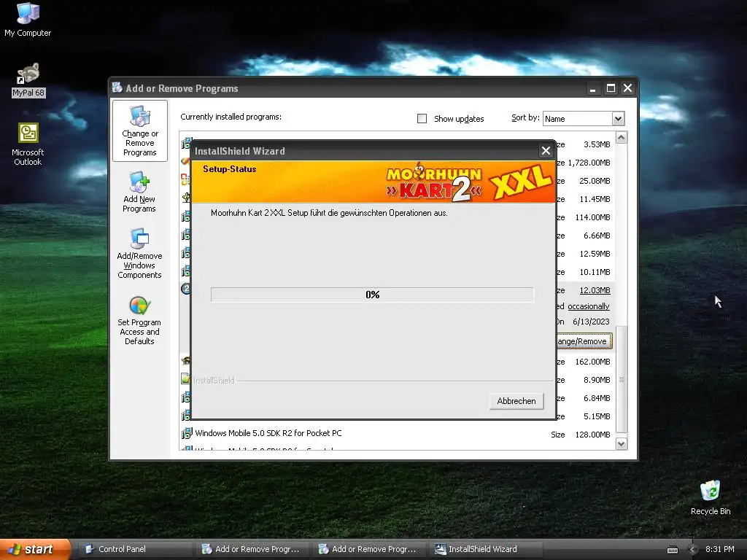Click the Moorhuhn Kart 2 XXL banner logo
Viewport: 747px width, 560px height.
[x=469, y=182]
